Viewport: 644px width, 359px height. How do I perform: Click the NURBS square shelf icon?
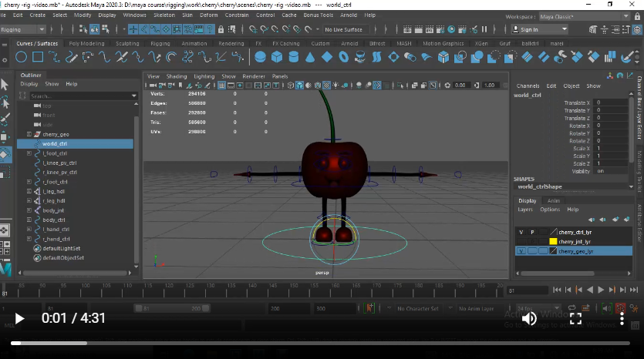[x=38, y=57]
